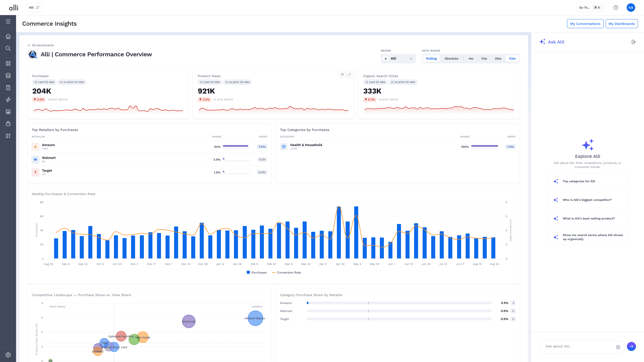Open My Conversations

[585, 24]
